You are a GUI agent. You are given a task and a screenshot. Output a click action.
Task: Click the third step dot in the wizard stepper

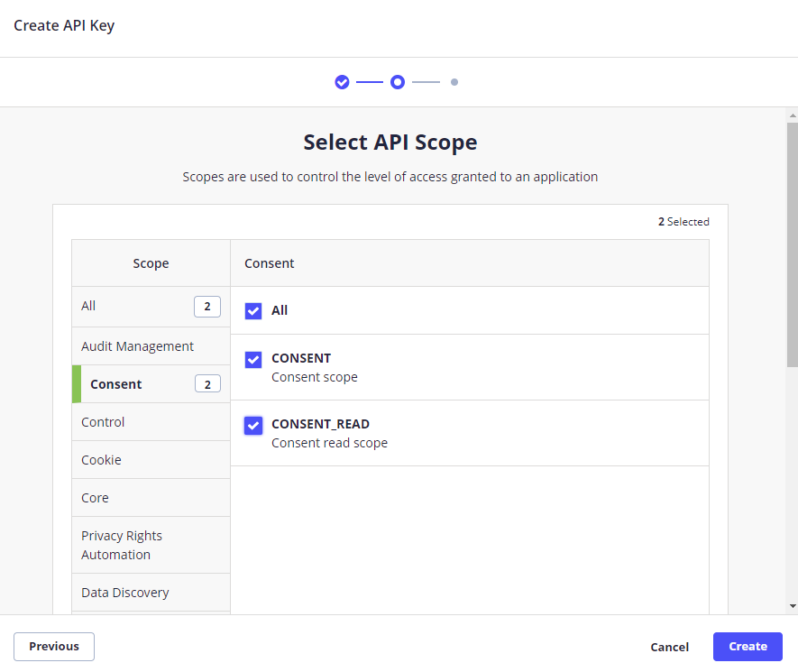click(x=454, y=81)
